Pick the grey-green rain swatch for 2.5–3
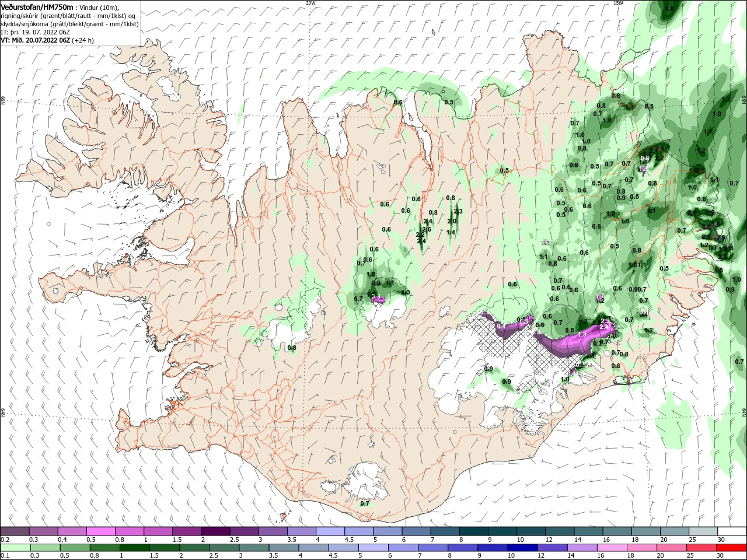This screenshot has height=560, width=747. pyautogui.click(x=224, y=548)
